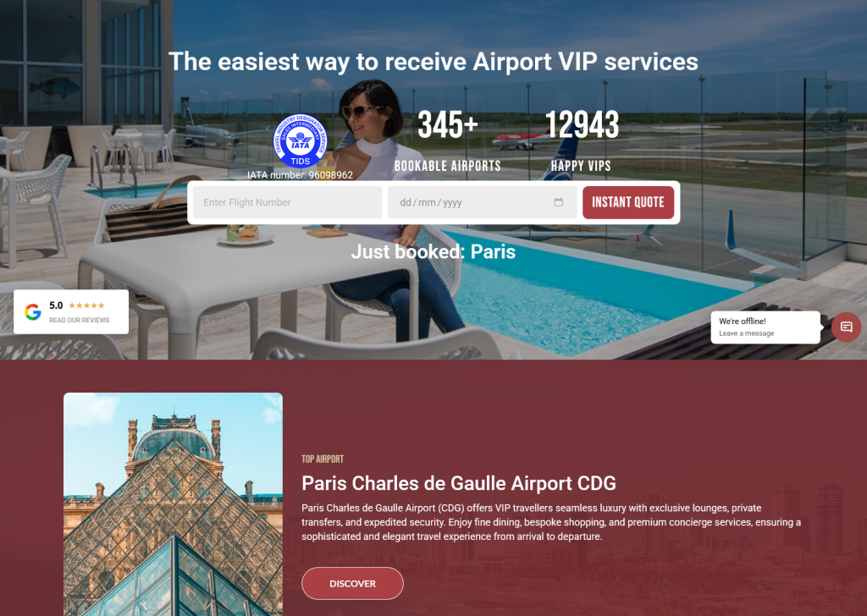Image resolution: width=867 pixels, height=616 pixels.
Task: Open the READ OUR REVIEWS link
Action: point(79,320)
